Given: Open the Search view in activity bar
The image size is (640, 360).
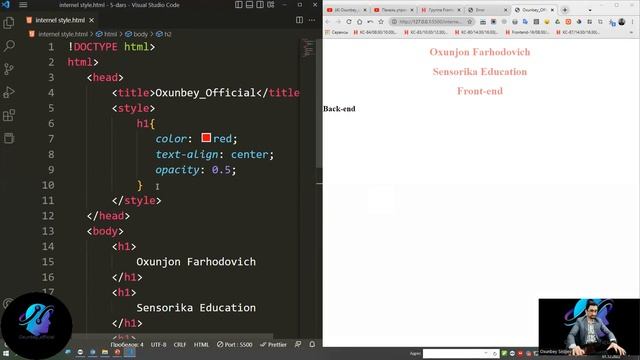Looking at the screenshot, I should click(x=9, y=46).
